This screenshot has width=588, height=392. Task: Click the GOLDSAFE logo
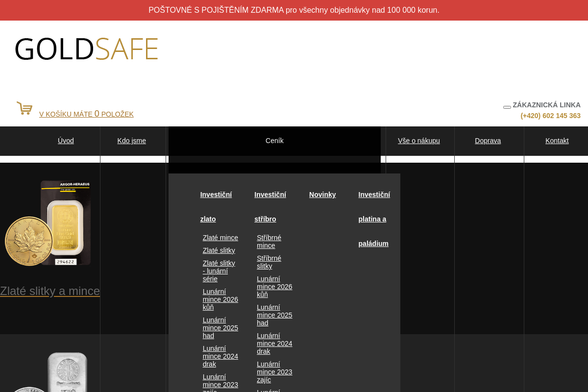pyautogui.click(x=86, y=49)
